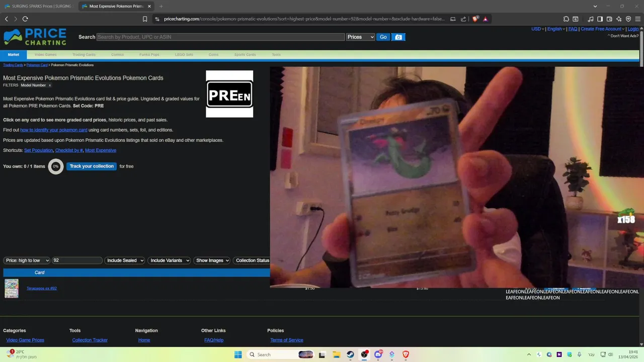Screen dimensions: 644x362
Task: Switch to the SURGING SPARKS Prices browser tab
Action: click(x=39, y=6)
